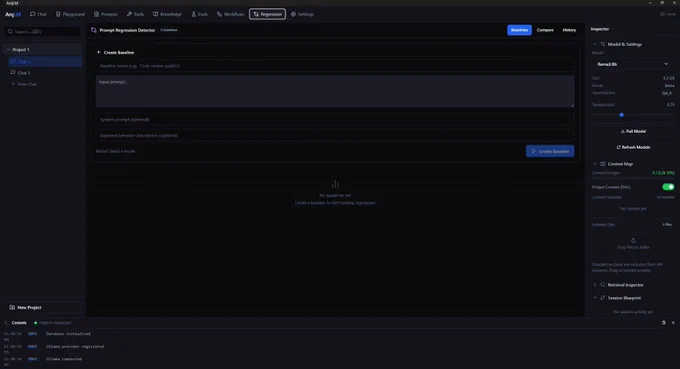This screenshot has width=680, height=369.
Task: Click the Console tab label
Action: 19,323
